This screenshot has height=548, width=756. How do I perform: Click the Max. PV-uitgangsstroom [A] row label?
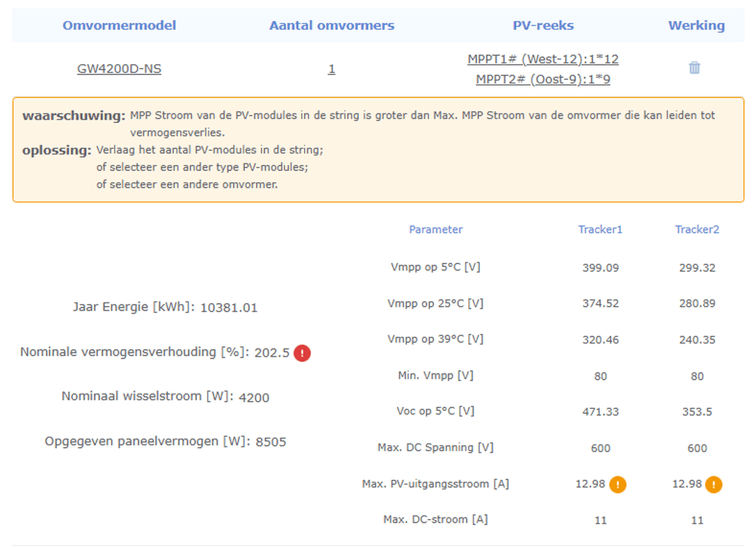click(435, 484)
